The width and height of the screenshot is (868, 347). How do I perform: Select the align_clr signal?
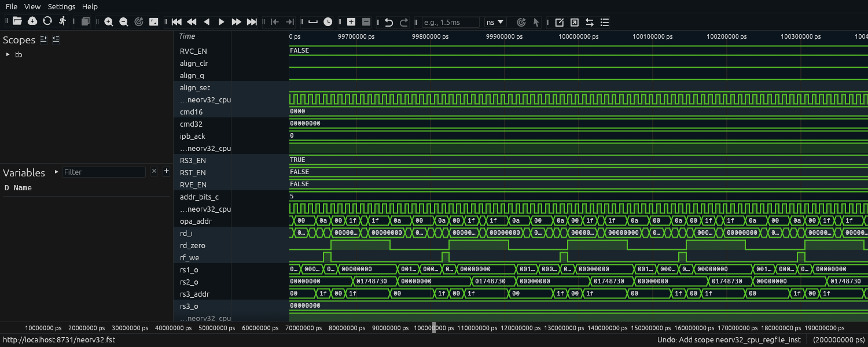[194, 63]
